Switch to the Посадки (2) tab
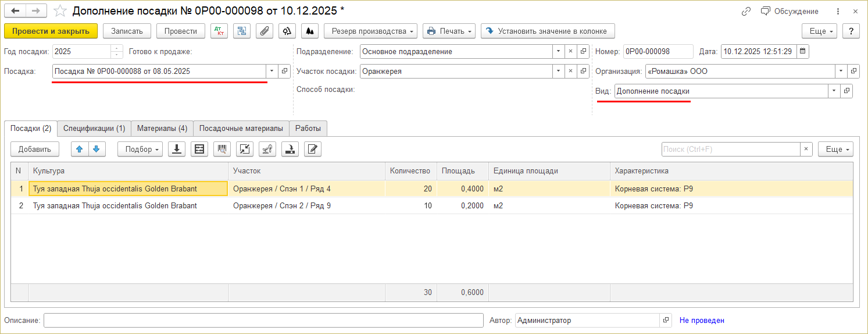The height and width of the screenshot is (334, 868). [31, 128]
